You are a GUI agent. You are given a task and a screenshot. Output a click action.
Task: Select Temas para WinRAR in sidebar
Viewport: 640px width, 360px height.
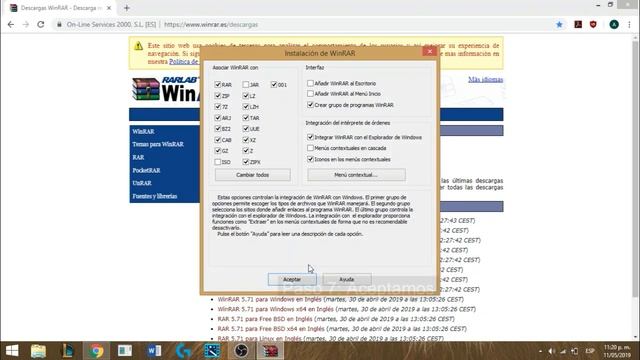pos(158,144)
